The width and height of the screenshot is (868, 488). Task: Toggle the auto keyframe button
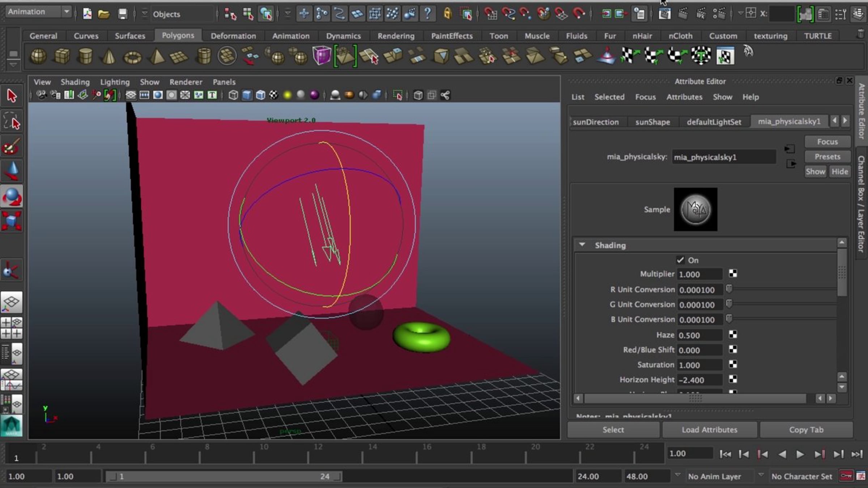coord(846,476)
